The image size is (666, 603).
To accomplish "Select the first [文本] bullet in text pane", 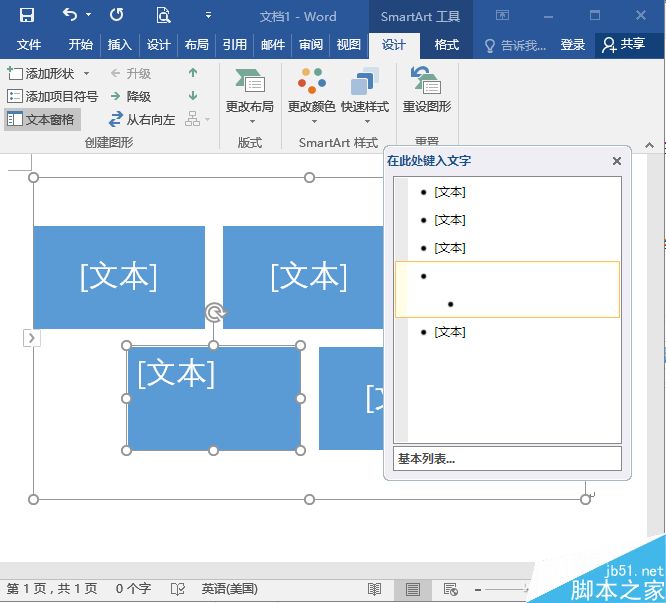I will [x=449, y=192].
